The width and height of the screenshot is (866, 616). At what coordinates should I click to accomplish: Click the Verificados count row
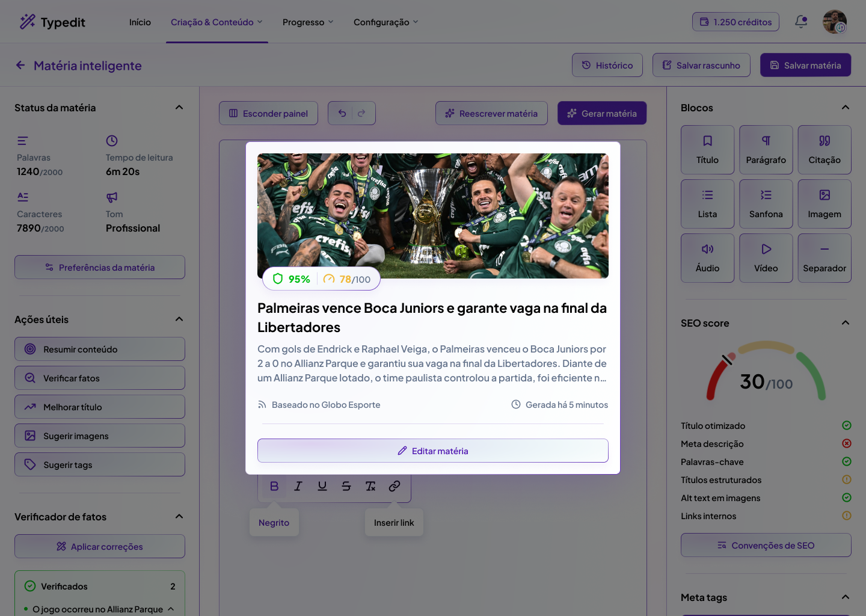click(x=100, y=586)
